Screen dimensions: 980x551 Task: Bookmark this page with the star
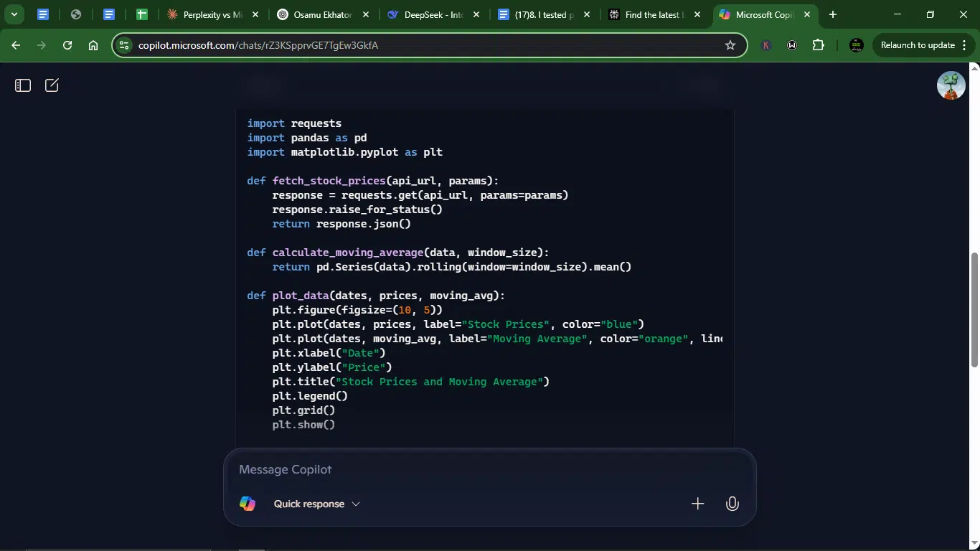click(730, 45)
